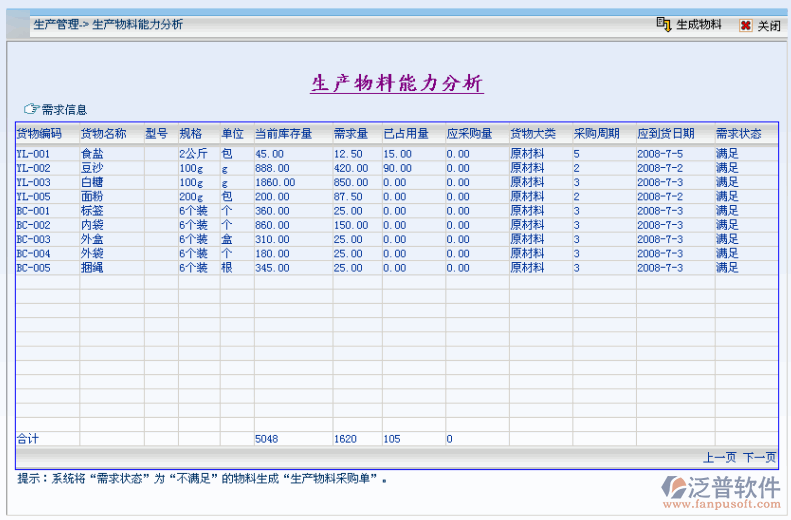The image size is (791, 520).
Task: Click the pointing hand icon beside 需求信息
Action: [30, 109]
